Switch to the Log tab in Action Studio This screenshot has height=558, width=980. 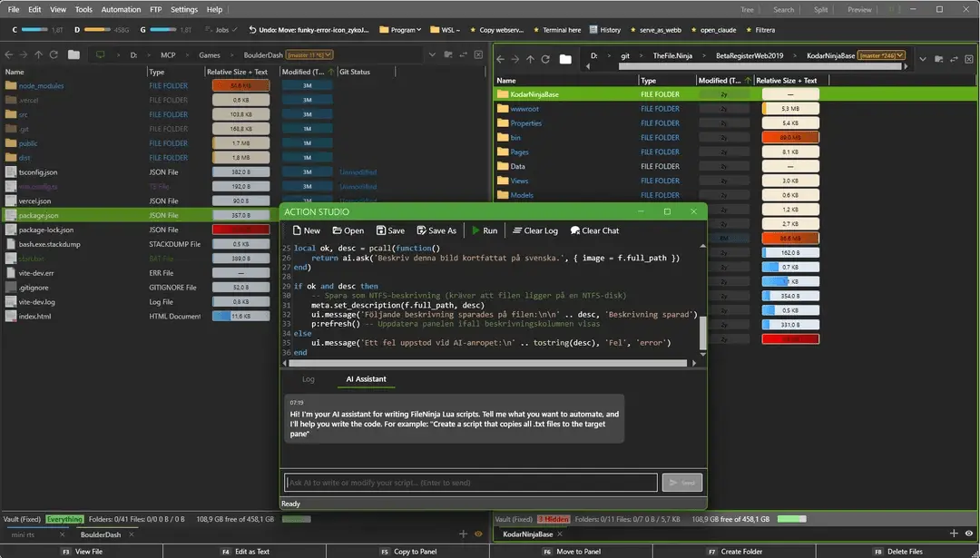309,378
